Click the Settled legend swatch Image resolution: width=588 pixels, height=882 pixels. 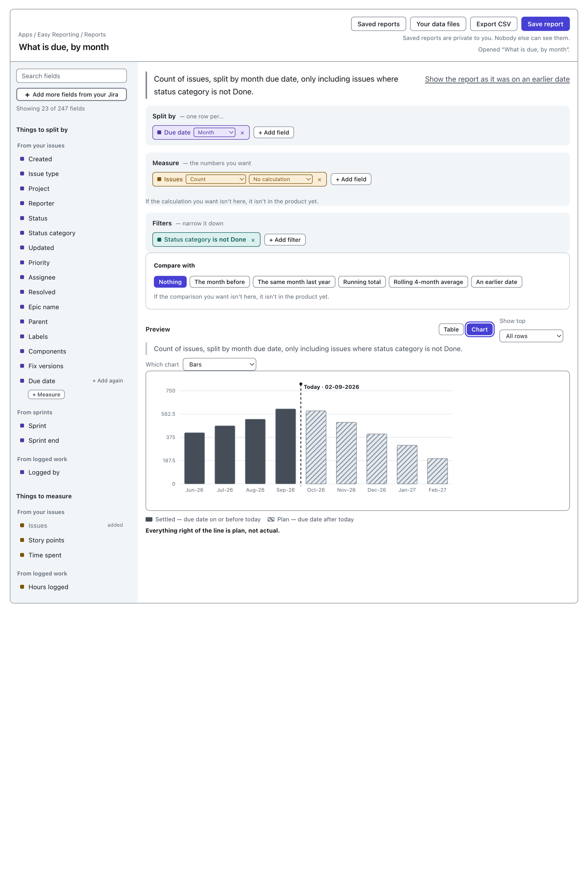pyautogui.click(x=149, y=519)
